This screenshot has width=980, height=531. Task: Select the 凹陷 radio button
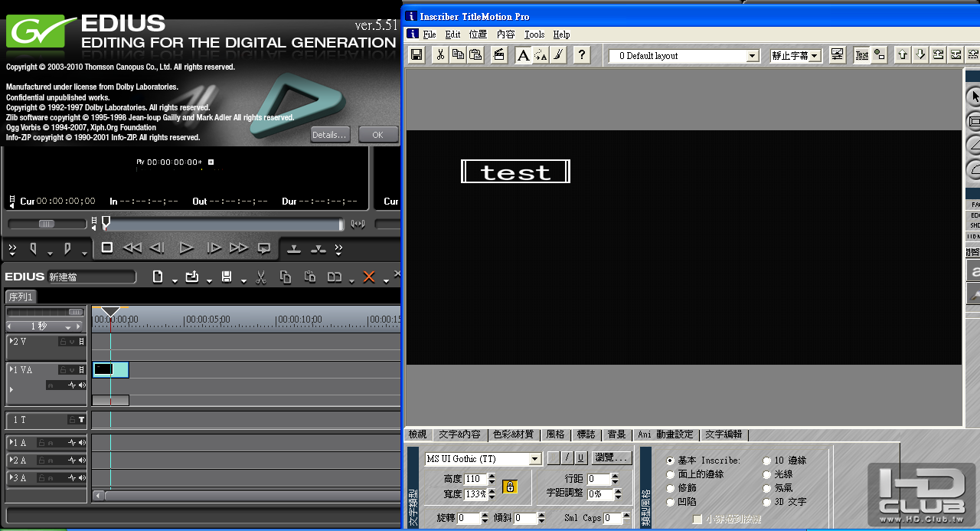[x=671, y=502]
